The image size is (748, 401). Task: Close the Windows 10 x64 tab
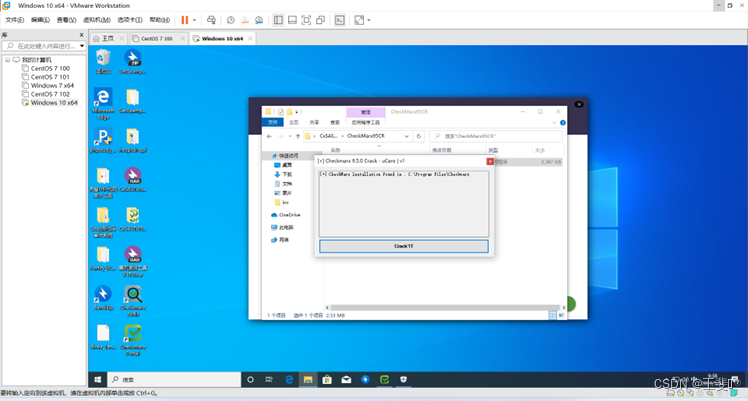pyautogui.click(x=250, y=39)
